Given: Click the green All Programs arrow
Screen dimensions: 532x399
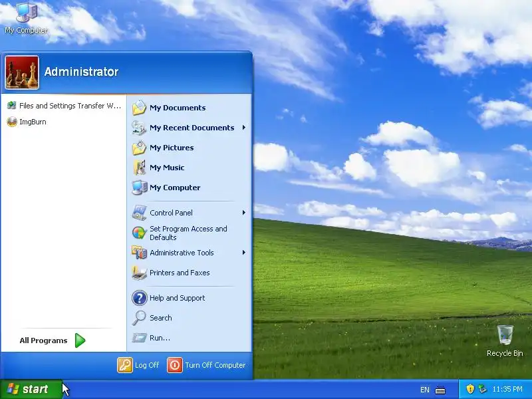Looking at the screenshot, I should click(x=80, y=340).
